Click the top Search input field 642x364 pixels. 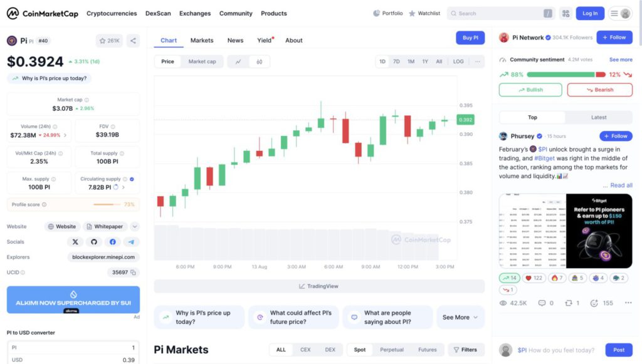click(499, 13)
